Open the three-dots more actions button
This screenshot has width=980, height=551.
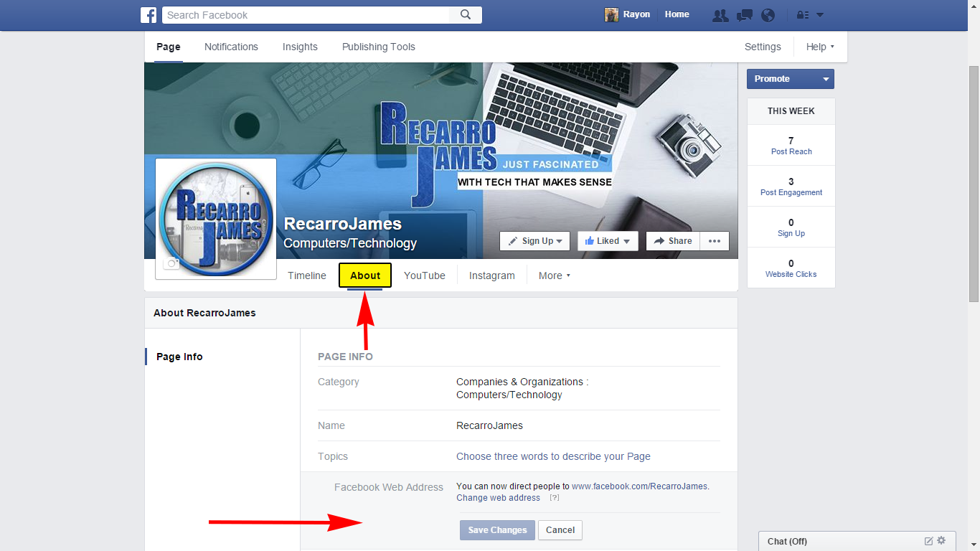pyautogui.click(x=715, y=241)
